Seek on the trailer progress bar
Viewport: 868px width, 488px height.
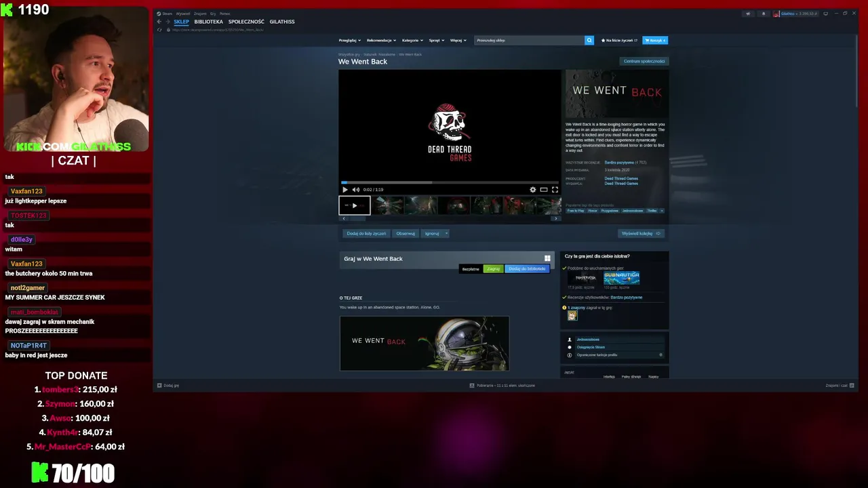[x=450, y=182]
